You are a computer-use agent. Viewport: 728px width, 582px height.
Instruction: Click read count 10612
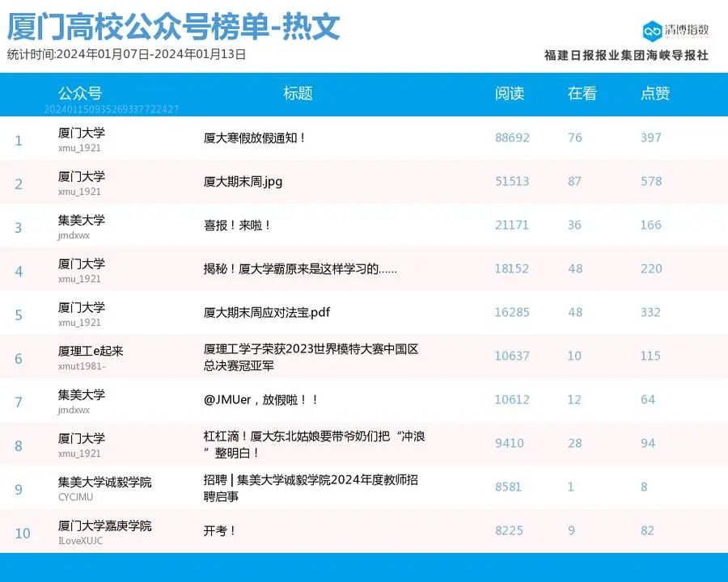[512, 399]
